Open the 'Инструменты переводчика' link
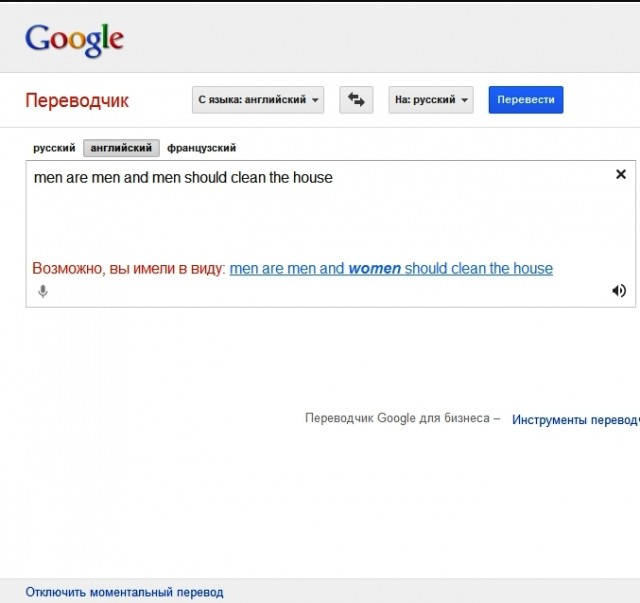The height and width of the screenshot is (603, 640). click(575, 420)
